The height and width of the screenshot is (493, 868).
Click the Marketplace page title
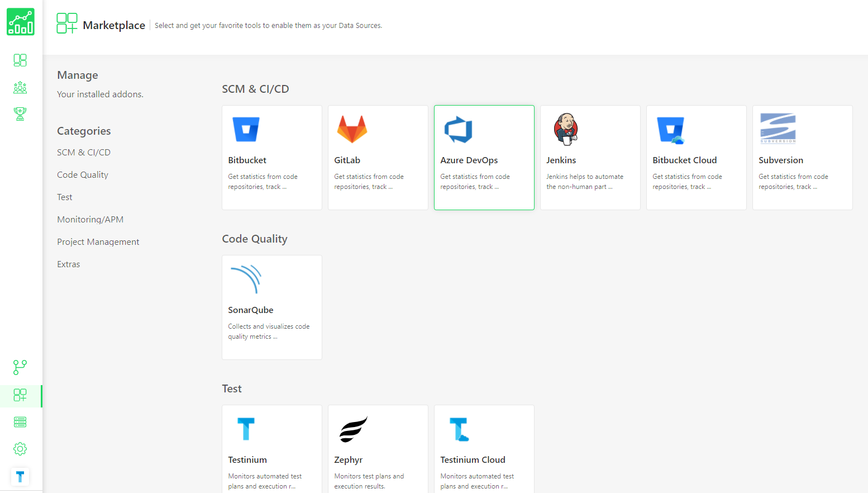(x=114, y=25)
